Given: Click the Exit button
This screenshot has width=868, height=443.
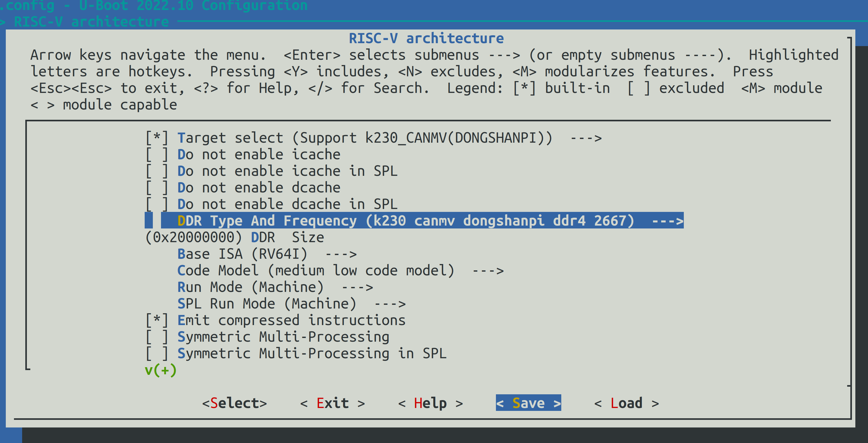Looking at the screenshot, I should point(332,403).
